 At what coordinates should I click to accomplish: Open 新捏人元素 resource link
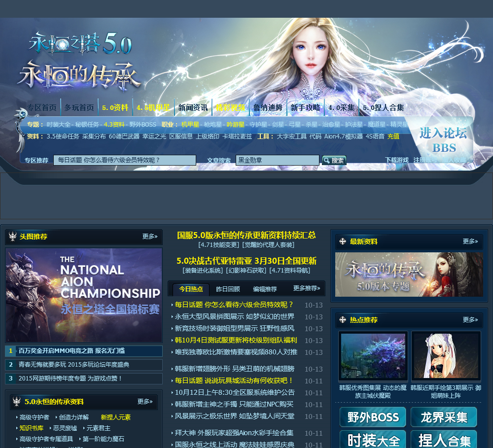[x=115, y=417]
